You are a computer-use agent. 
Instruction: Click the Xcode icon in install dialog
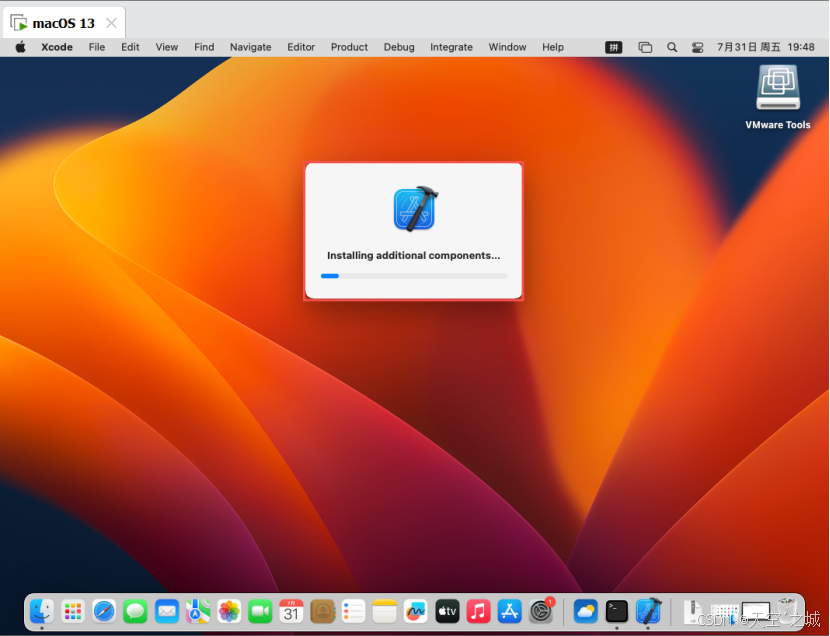pos(415,209)
